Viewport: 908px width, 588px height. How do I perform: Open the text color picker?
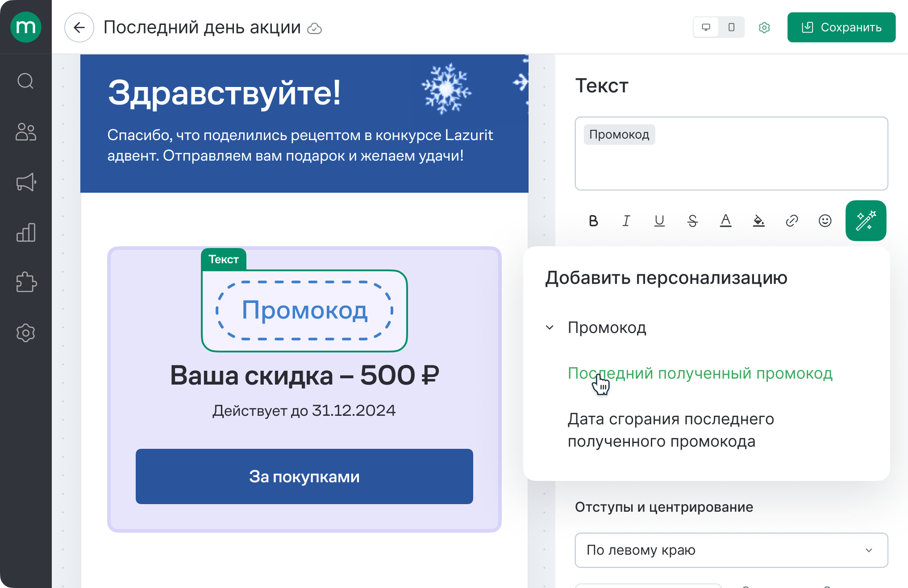pos(725,221)
